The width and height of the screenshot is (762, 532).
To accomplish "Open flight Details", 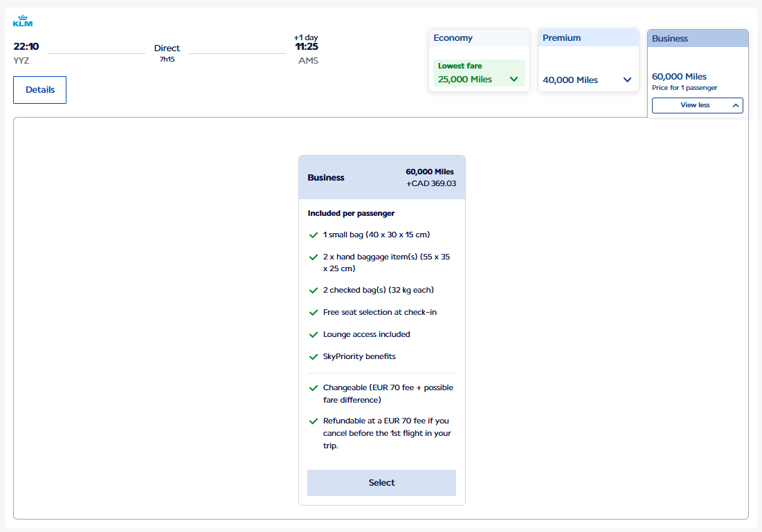I will [39, 90].
